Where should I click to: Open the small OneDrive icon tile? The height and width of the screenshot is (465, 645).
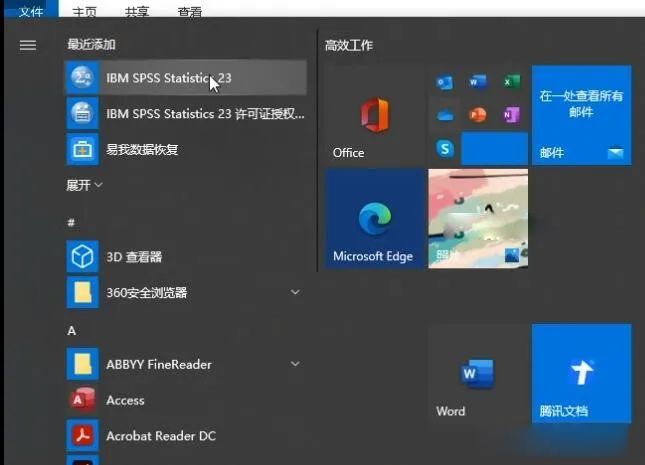pyautogui.click(x=444, y=115)
